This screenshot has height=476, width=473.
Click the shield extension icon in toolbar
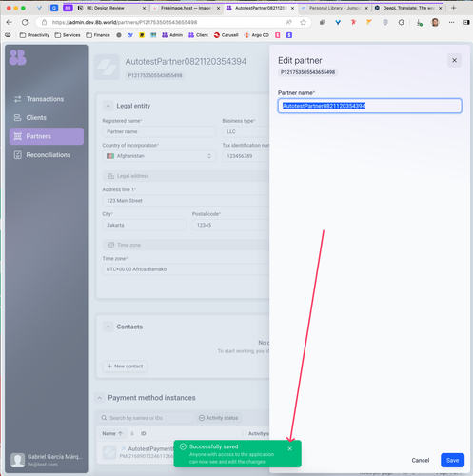385,22
